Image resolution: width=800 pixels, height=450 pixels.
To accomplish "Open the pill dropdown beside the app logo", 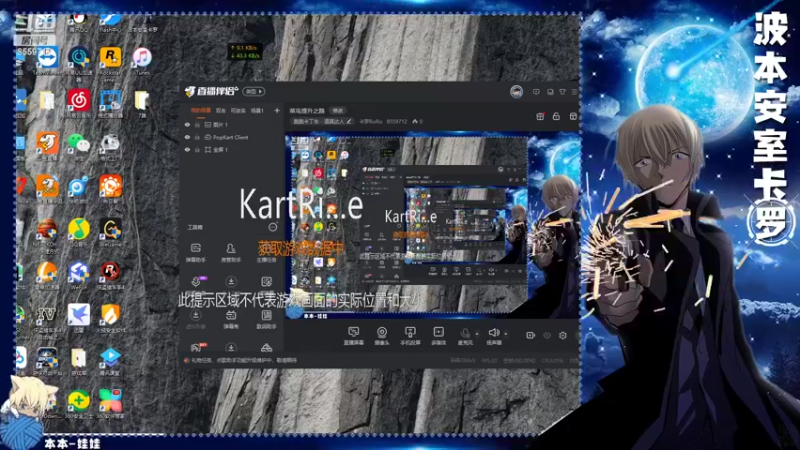I will [254, 91].
